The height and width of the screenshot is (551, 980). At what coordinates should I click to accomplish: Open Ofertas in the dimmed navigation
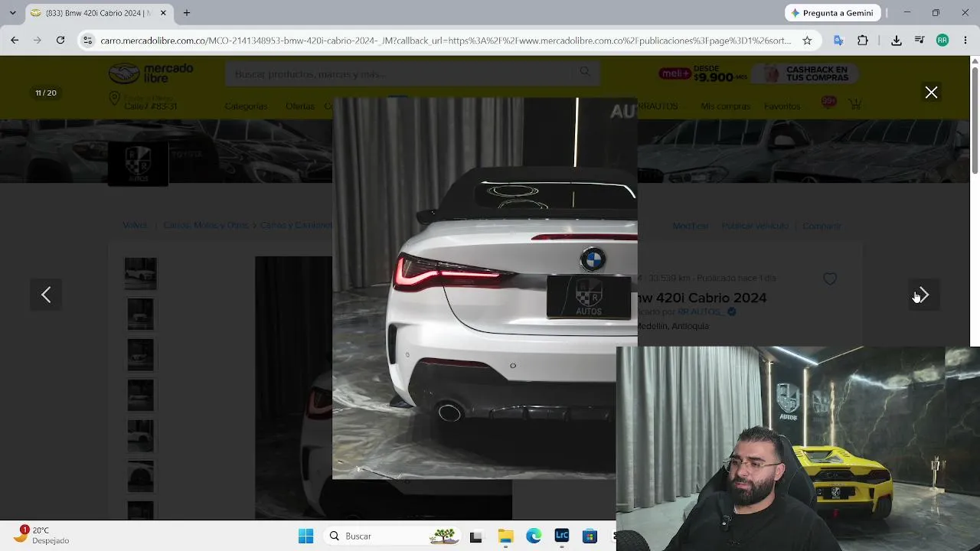[x=300, y=106]
